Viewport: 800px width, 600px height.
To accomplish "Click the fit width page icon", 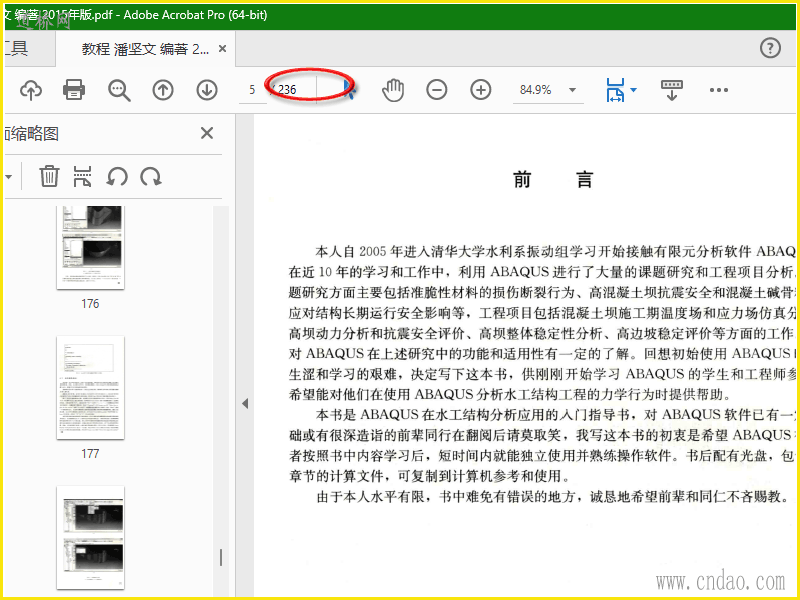I will 615,90.
